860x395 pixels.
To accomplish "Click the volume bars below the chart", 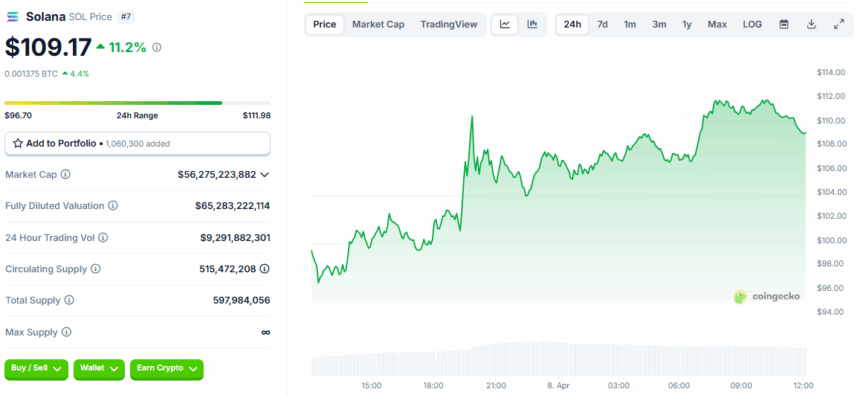I will 558,359.
